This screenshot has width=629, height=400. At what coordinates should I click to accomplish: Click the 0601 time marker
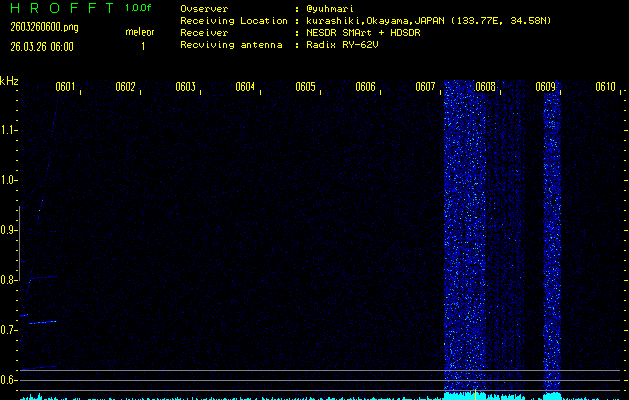coord(65,87)
